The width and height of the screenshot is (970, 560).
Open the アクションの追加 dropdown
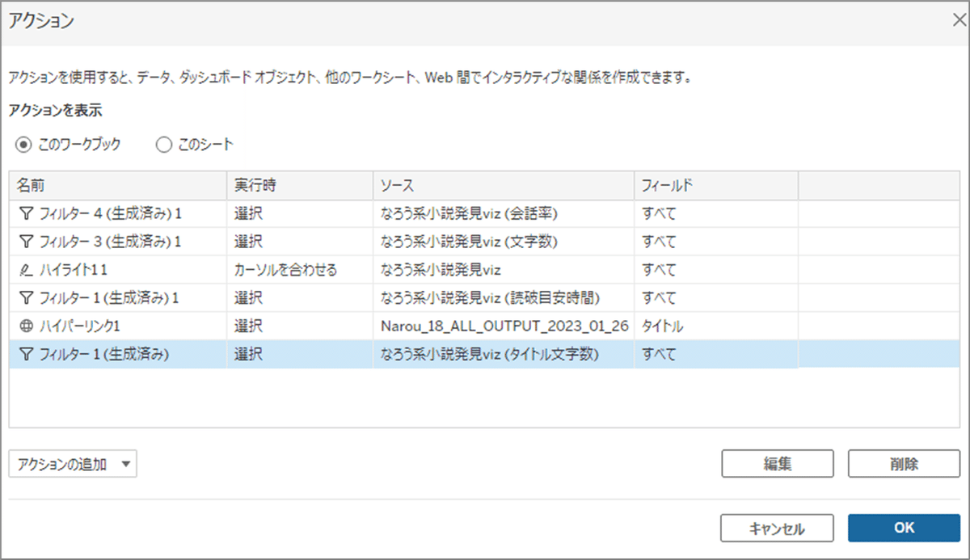(73, 464)
